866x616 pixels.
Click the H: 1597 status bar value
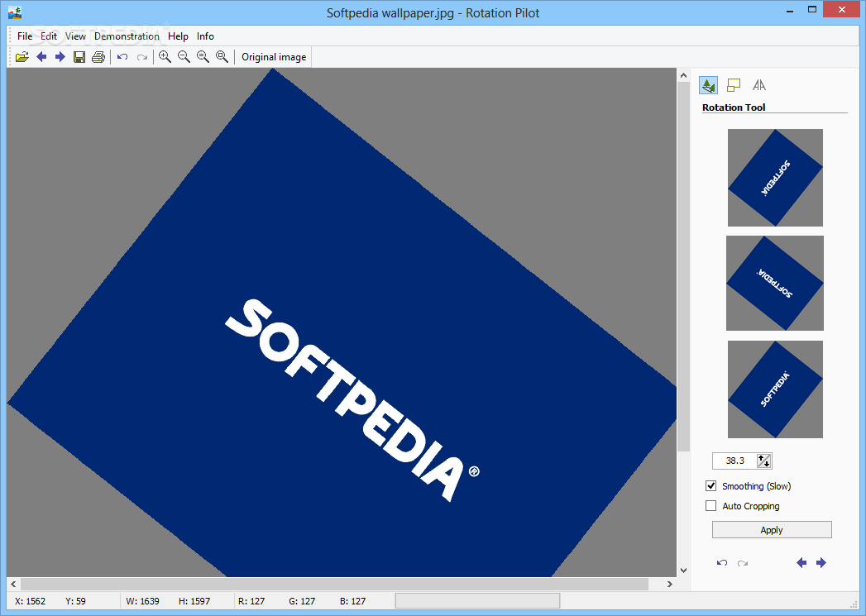tap(194, 601)
